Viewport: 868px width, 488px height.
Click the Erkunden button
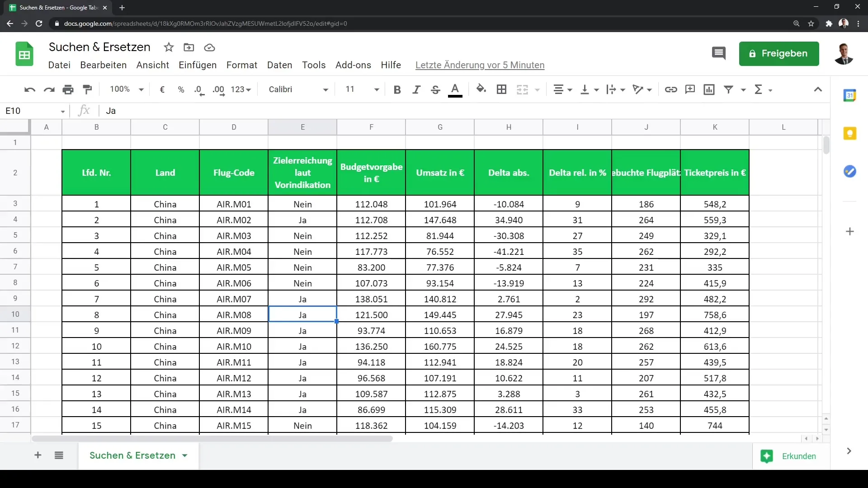(791, 456)
